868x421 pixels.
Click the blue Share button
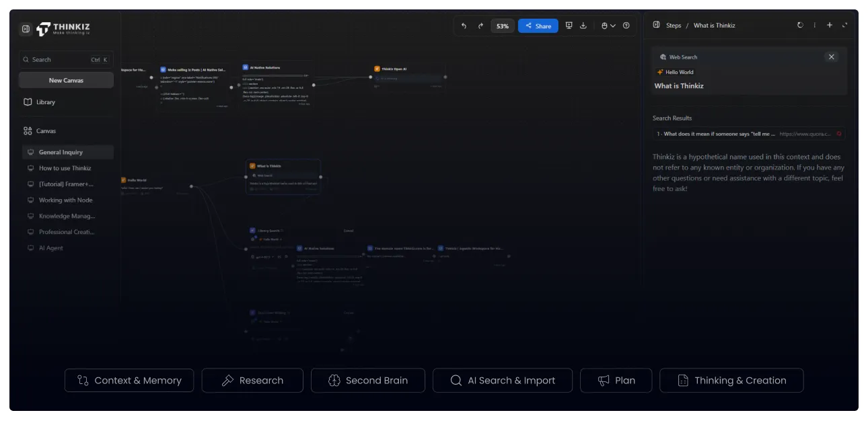pyautogui.click(x=538, y=26)
